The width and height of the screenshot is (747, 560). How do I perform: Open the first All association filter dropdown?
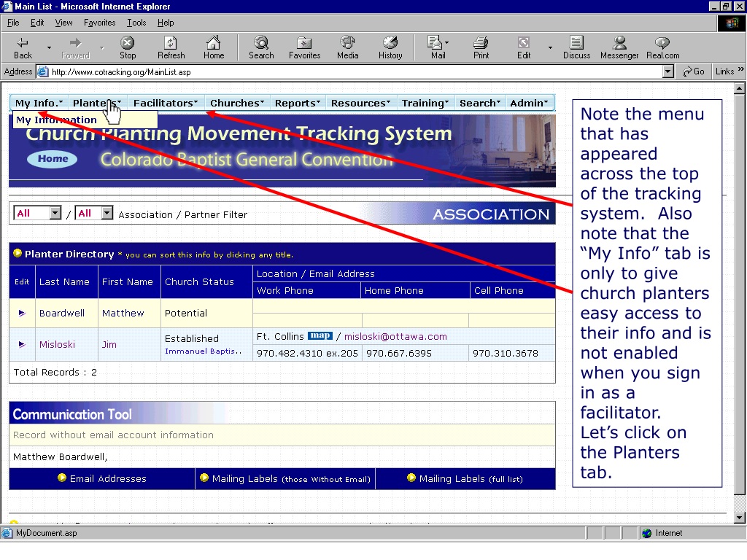pyautogui.click(x=55, y=213)
